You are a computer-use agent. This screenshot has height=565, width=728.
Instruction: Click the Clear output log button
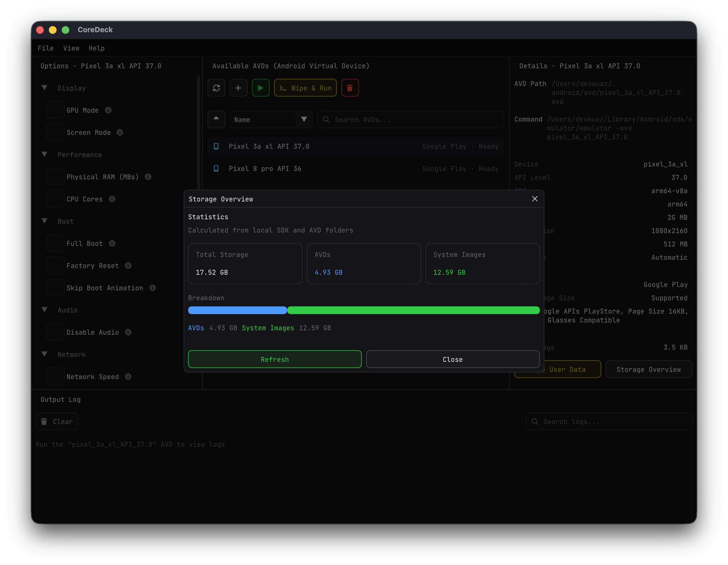pos(57,422)
